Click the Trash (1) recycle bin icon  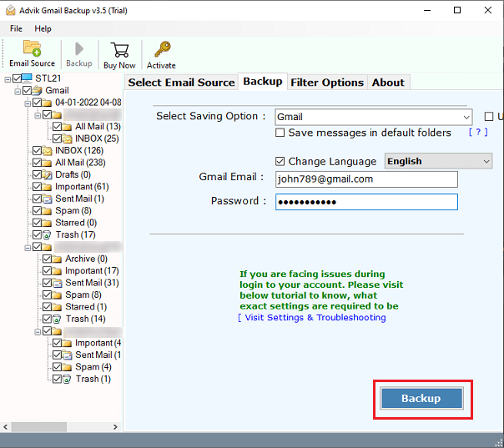pos(67,379)
